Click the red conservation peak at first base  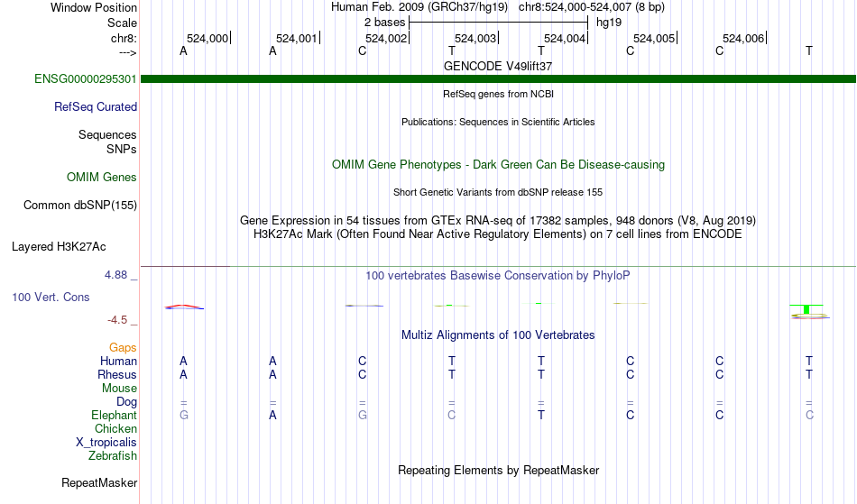[184, 307]
